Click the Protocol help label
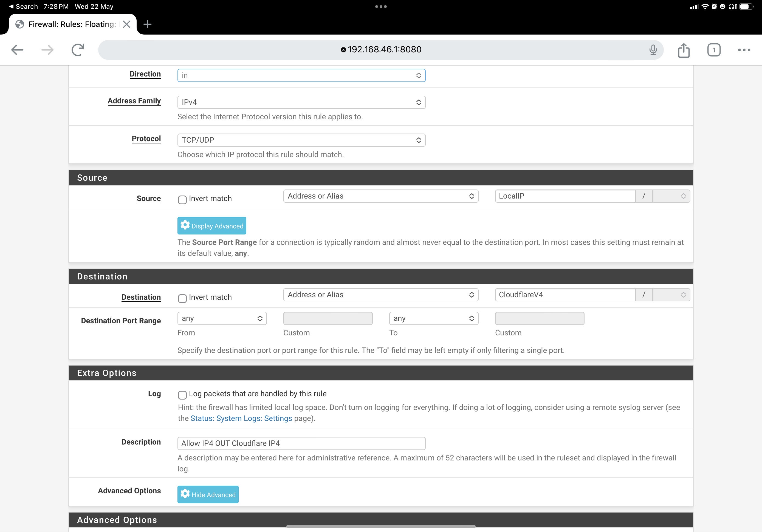Viewport: 762px width, 532px height. pos(146,139)
